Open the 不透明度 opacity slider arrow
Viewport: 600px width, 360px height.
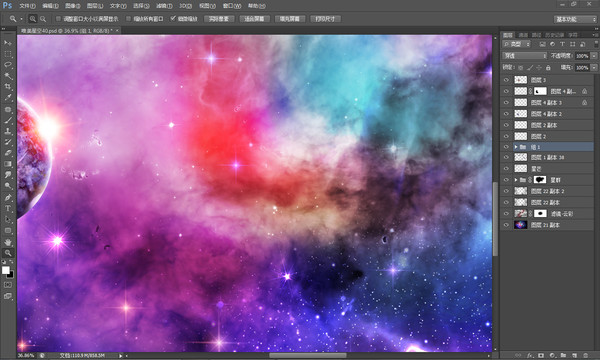click(x=594, y=56)
